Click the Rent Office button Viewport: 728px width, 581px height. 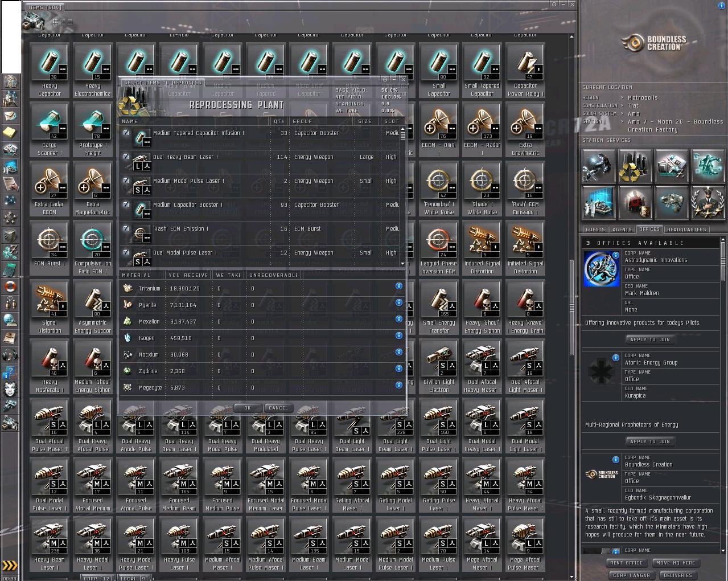pos(627,563)
